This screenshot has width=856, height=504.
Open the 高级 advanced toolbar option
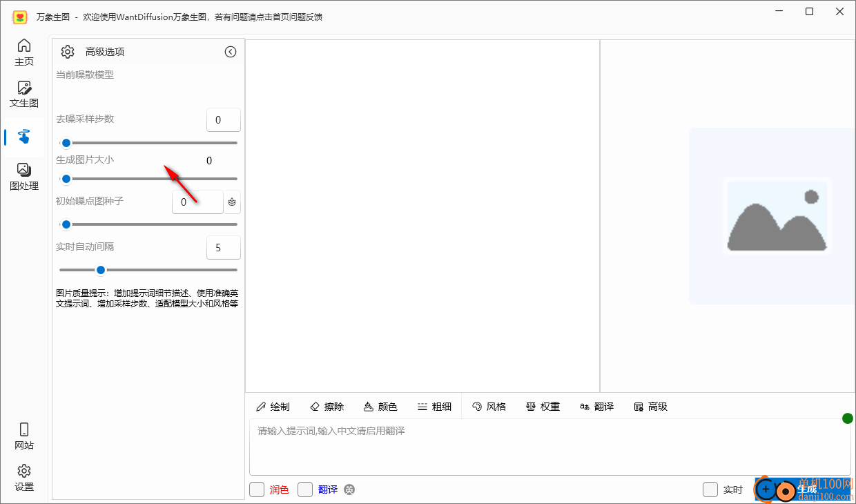[650, 407]
